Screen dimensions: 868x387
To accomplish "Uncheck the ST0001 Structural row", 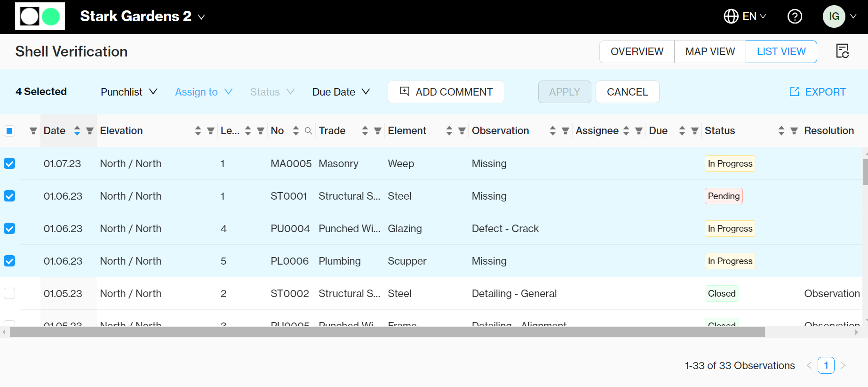I will pyautogui.click(x=9, y=196).
